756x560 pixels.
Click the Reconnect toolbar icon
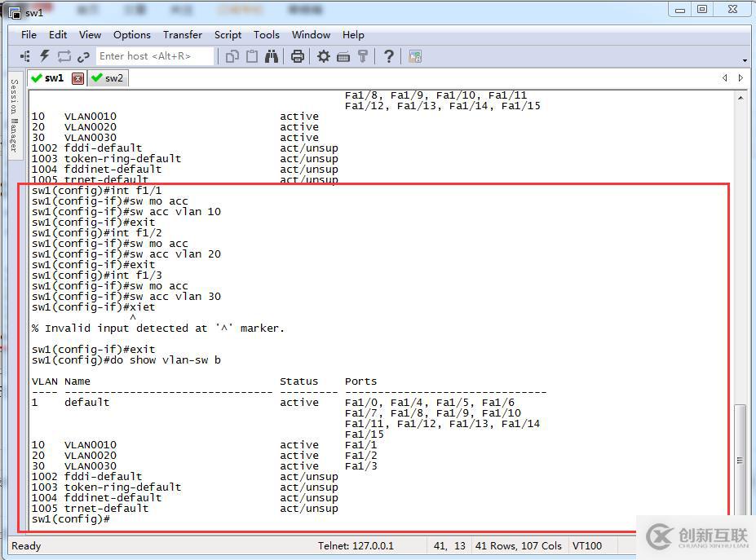pos(64,56)
